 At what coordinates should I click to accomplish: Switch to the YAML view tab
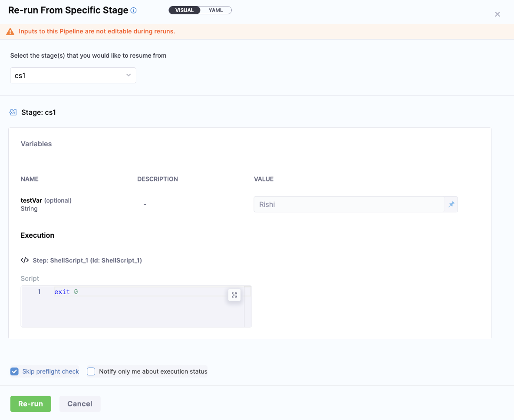pyautogui.click(x=216, y=10)
